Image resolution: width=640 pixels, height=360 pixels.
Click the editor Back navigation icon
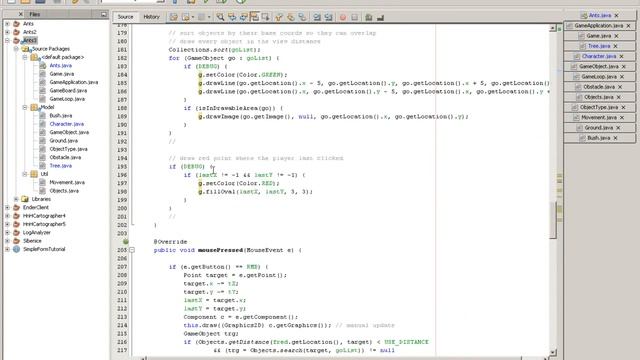tap(186, 17)
